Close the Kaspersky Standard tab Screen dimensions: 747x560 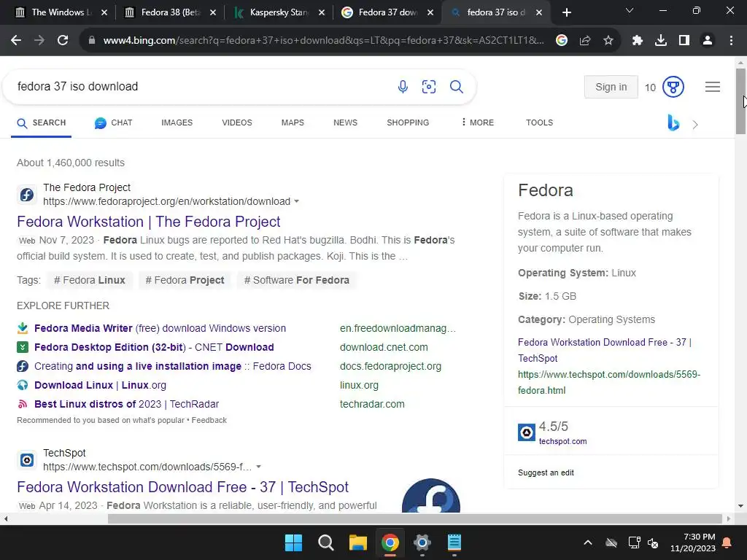(322, 12)
